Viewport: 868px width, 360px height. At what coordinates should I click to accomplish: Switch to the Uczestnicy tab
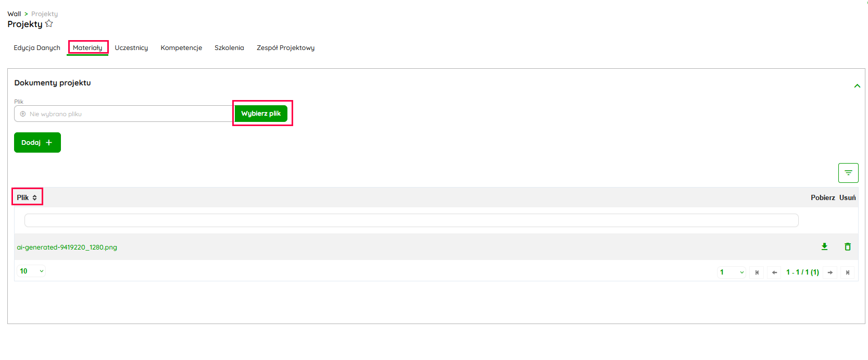[x=131, y=48]
